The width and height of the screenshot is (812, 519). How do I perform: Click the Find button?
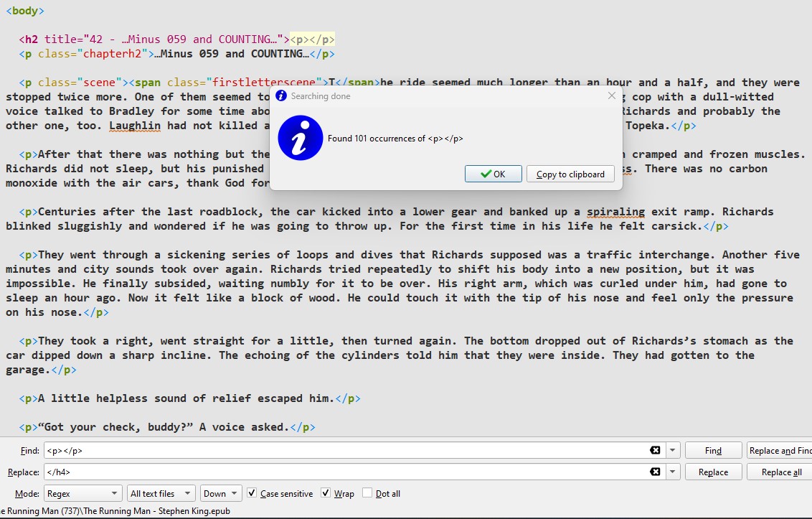click(x=713, y=451)
